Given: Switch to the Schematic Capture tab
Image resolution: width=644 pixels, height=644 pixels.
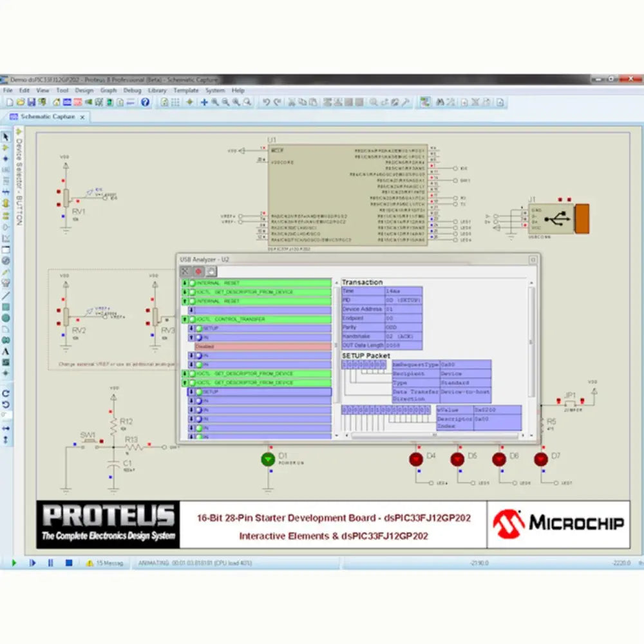Looking at the screenshot, I should 45,117.
